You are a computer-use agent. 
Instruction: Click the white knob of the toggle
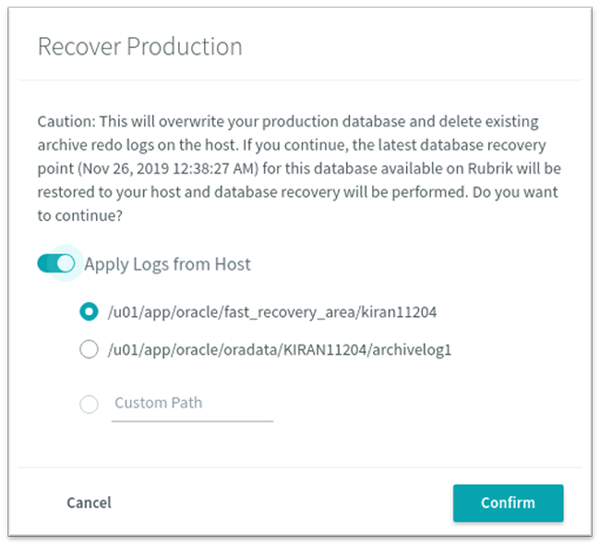[x=66, y=264]
